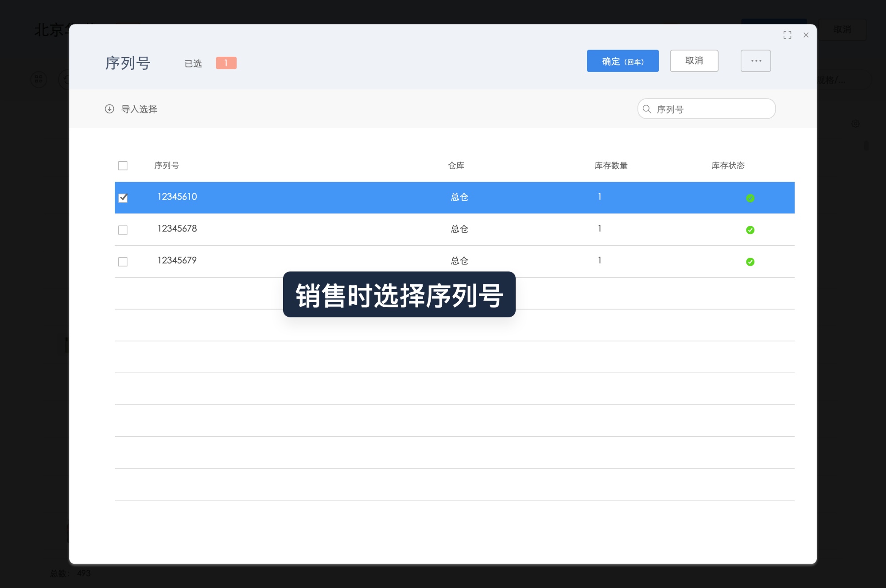Uncheck the checkbox for serial 12345610
The width and height of the screenshot is (886, 588).
coord(123,198)
